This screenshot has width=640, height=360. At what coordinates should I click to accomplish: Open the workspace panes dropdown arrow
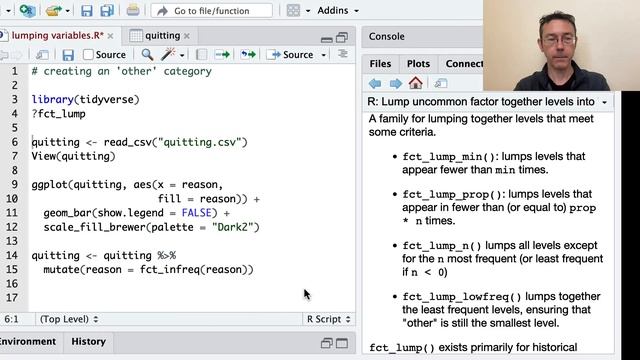308,11
